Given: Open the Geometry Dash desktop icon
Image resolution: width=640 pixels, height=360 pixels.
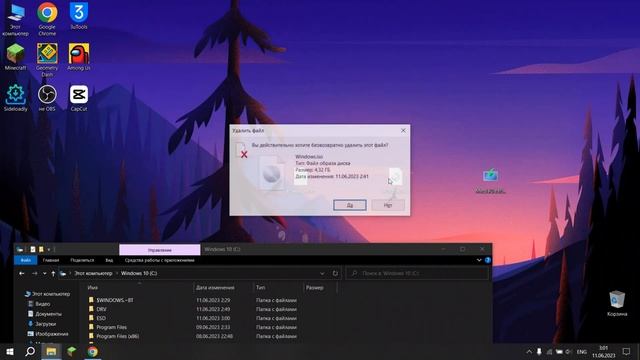Looking at the screenshot, I should tap(47, 60).
